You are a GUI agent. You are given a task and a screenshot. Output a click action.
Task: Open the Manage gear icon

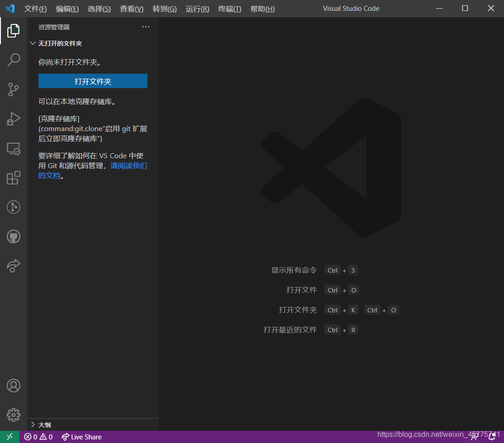(14, 415)
